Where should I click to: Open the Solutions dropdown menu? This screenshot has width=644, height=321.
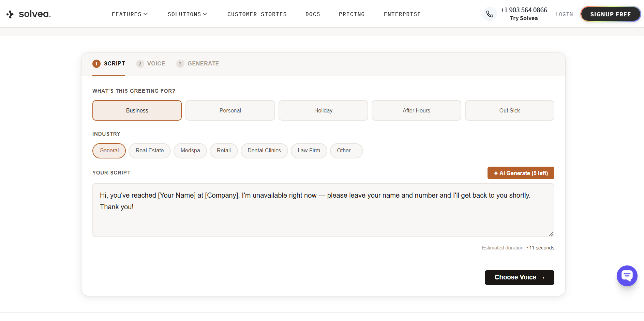pyautogui.click(x=187, y=14)
